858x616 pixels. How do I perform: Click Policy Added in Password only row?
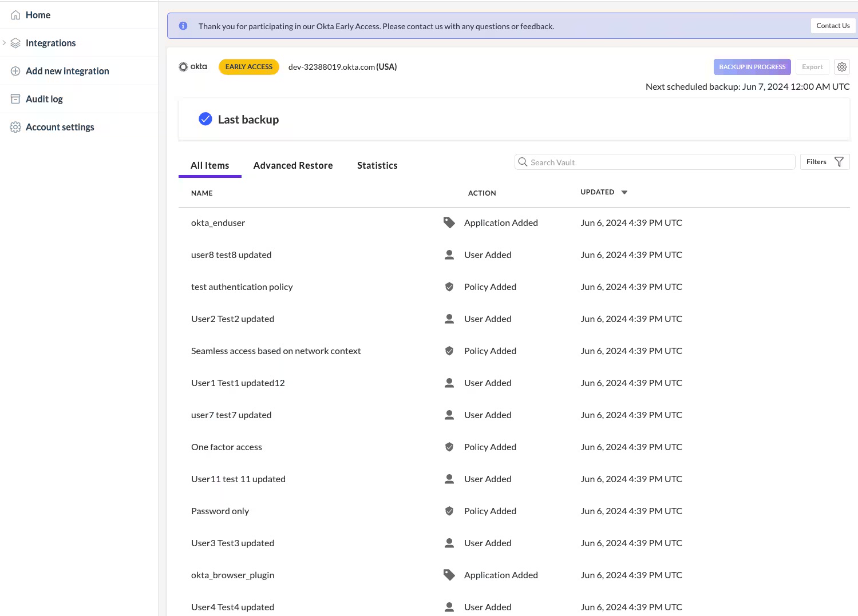tap(490, 511)
